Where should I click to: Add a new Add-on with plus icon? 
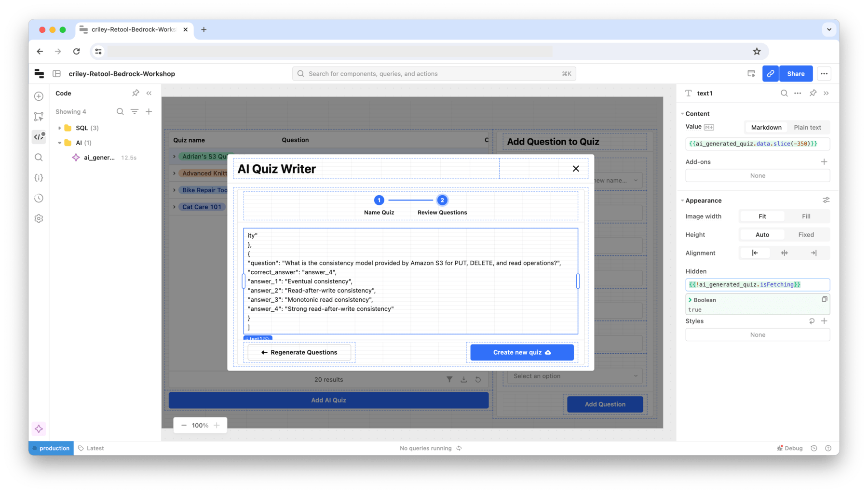click(824, 162)
